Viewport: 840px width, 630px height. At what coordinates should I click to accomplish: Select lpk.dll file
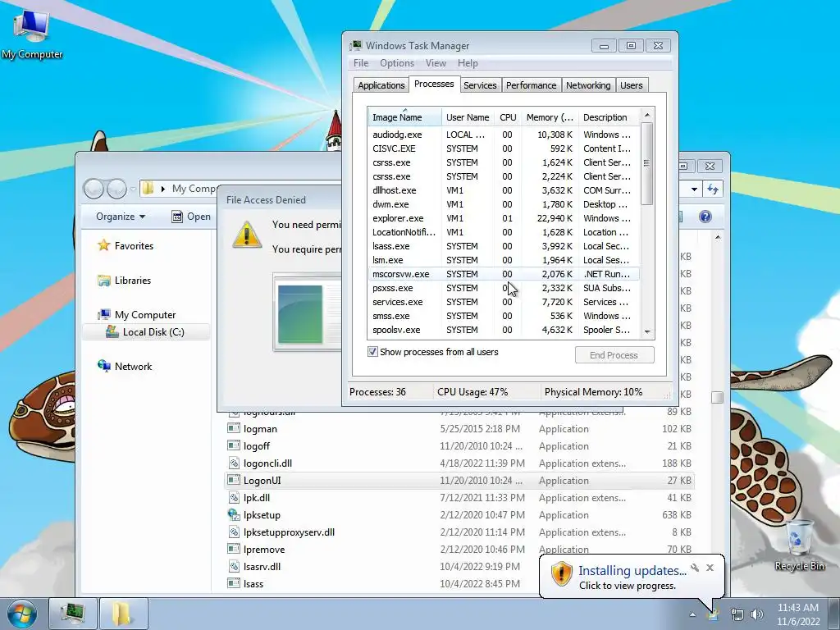[x=459, y=498]
